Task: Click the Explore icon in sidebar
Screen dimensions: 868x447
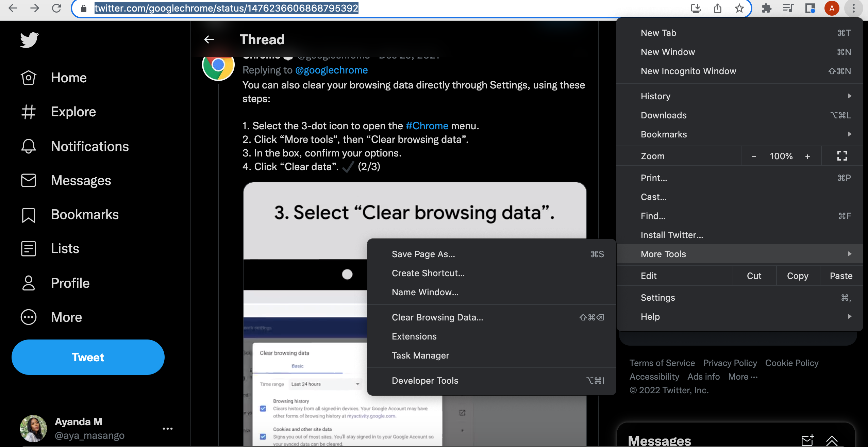Action: pyautogui.click(x=29, y=112)
